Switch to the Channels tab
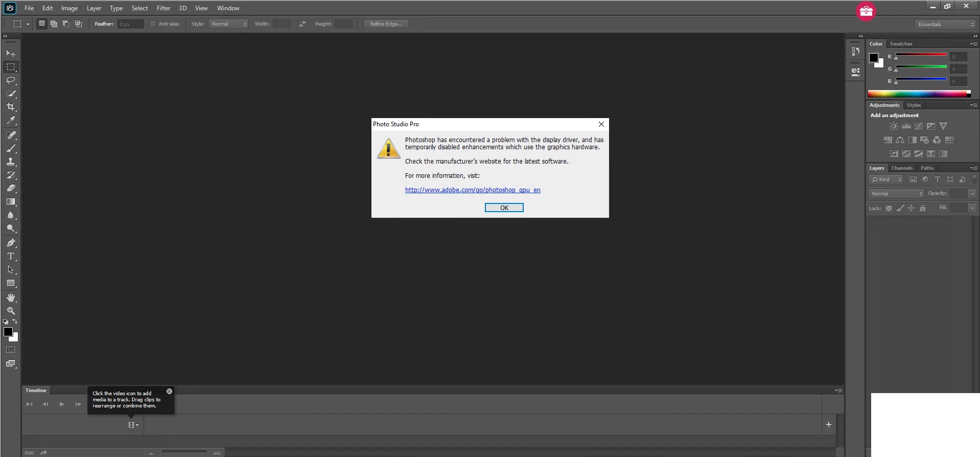Viewport: 980px width, 457px height. tap(902, 168)
